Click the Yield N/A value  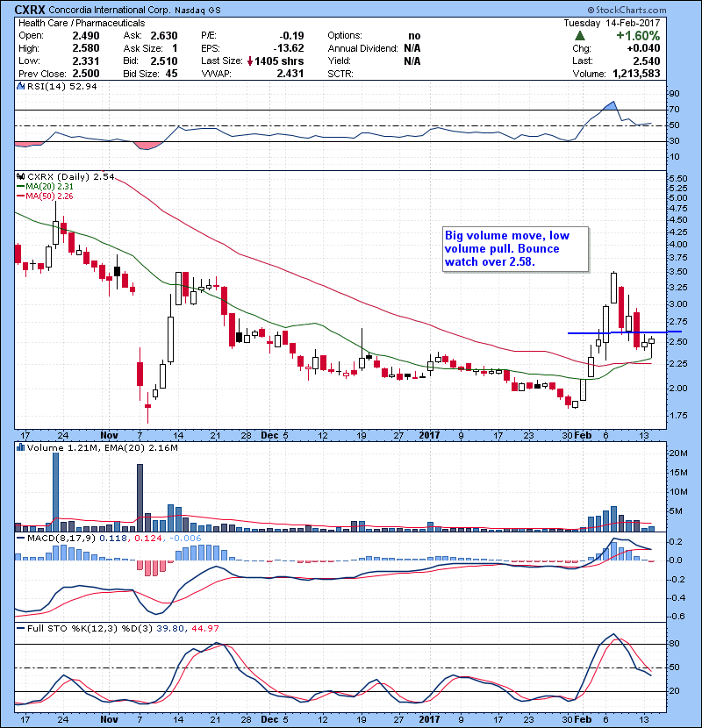pyautogui.click(x=412, y=61)
